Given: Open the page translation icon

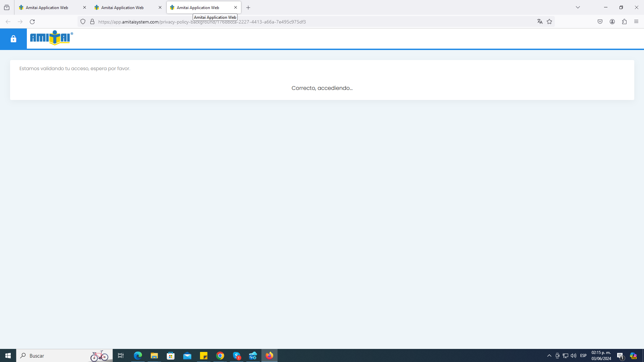Looking at the screenshot, I should pos(540,22).
